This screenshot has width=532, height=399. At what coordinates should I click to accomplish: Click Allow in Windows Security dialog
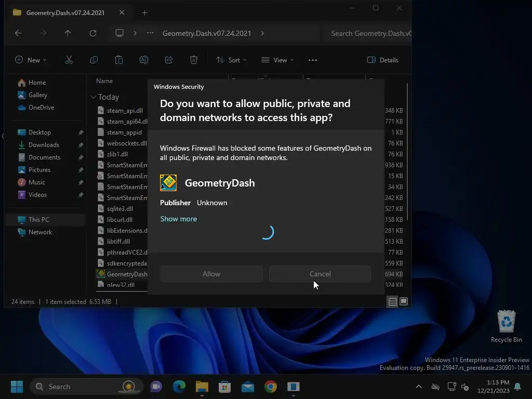point(211,274)
